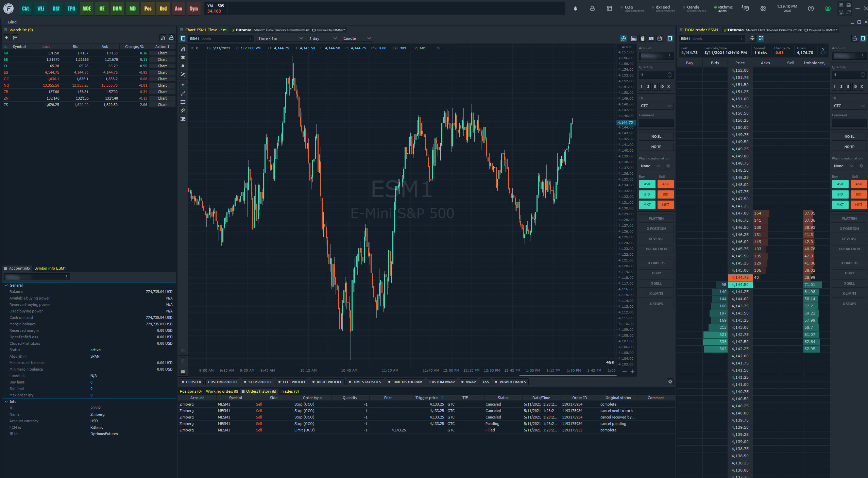Viewport: 868px width, 478px height.
Task: Select the rectangle drawing tool in chart sidebar
Action: [x=183, y=102]
